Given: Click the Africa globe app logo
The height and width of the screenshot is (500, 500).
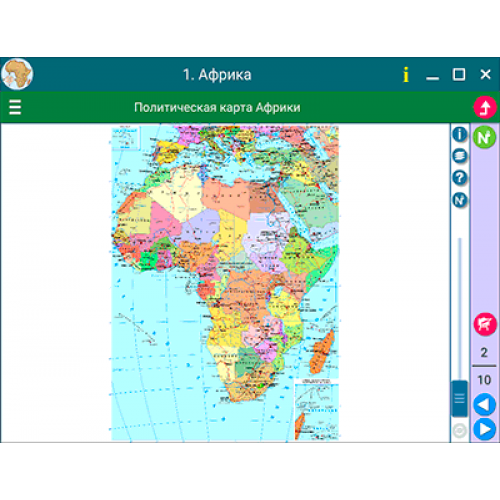Looking at the screenshot, I should tap(17, 74).
